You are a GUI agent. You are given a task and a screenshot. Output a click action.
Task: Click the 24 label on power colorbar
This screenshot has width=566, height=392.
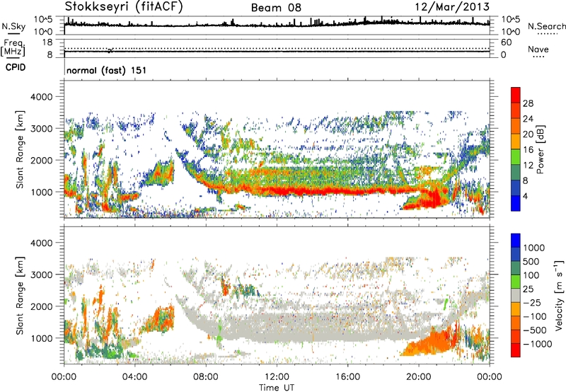[x=528, y=119]
